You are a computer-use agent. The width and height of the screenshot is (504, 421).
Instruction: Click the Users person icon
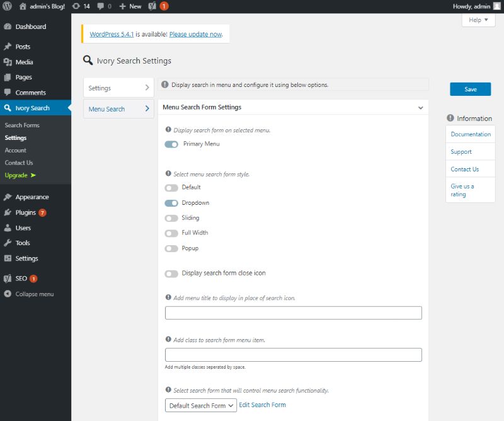click(8, 228)
